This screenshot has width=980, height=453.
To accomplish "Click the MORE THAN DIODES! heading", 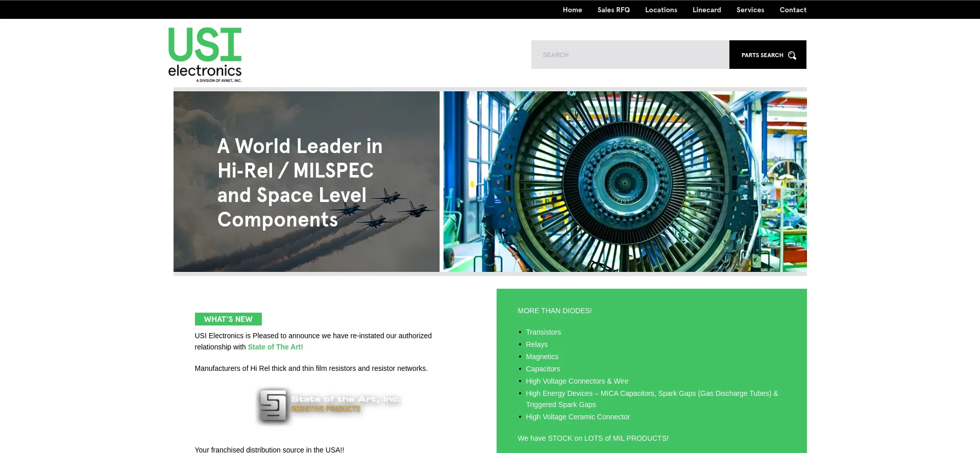I will click(555, 311).
